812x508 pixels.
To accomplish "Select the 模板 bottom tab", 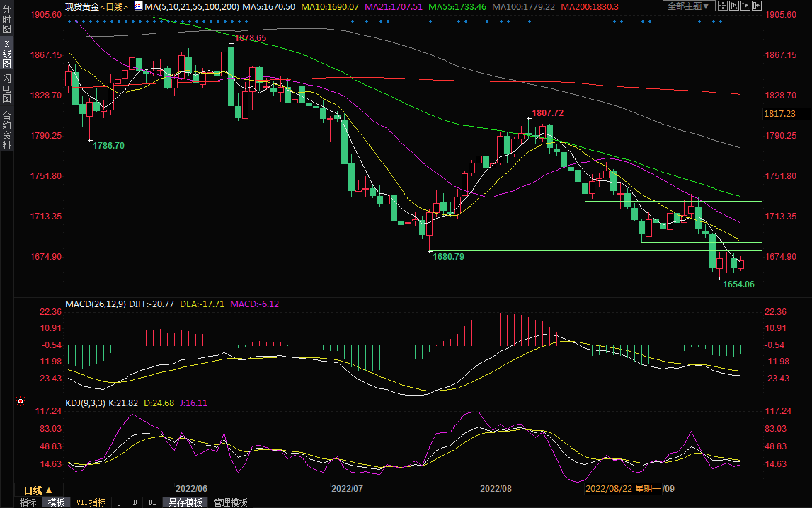I will click(57, 502).
